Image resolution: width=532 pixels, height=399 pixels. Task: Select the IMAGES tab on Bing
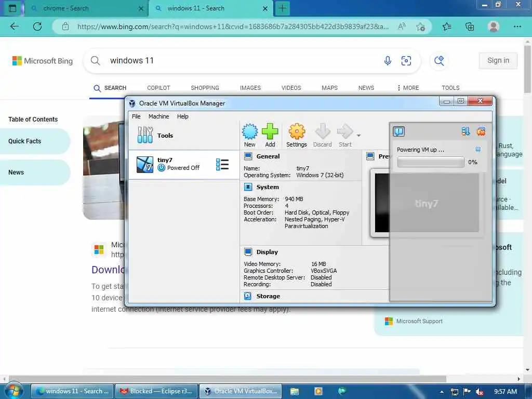250,88
